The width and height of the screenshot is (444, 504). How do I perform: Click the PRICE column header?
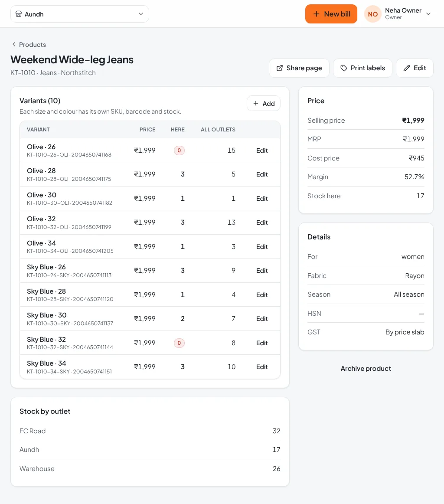(x=147, y=130)
